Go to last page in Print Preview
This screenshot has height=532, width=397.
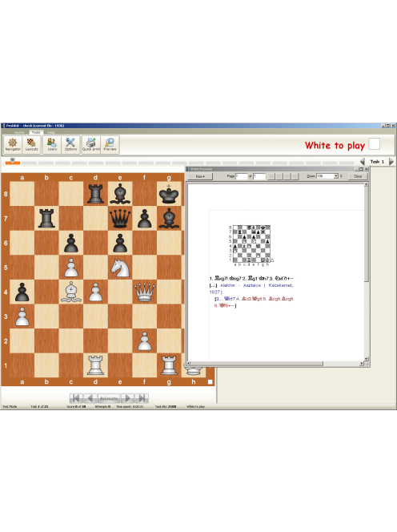tap(295, 176)
